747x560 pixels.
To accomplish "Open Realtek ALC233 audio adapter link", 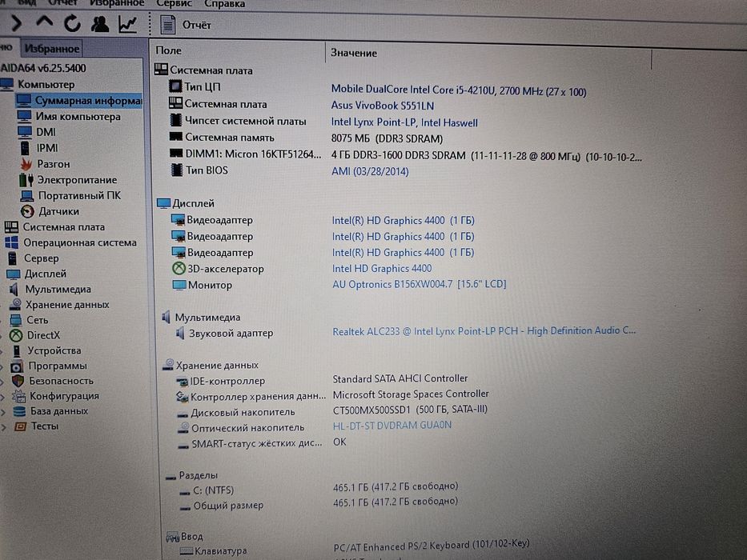I will pos(484,331).
